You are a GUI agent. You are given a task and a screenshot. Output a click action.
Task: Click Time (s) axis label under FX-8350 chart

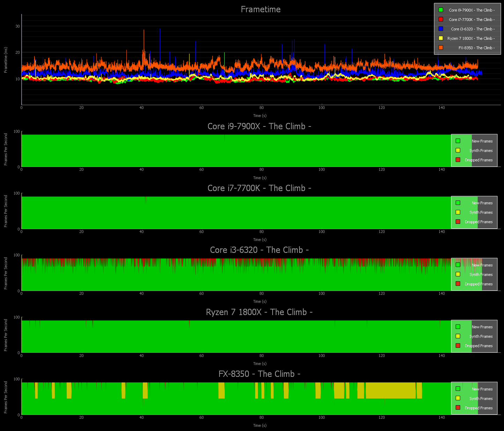(x=260, y=425)
